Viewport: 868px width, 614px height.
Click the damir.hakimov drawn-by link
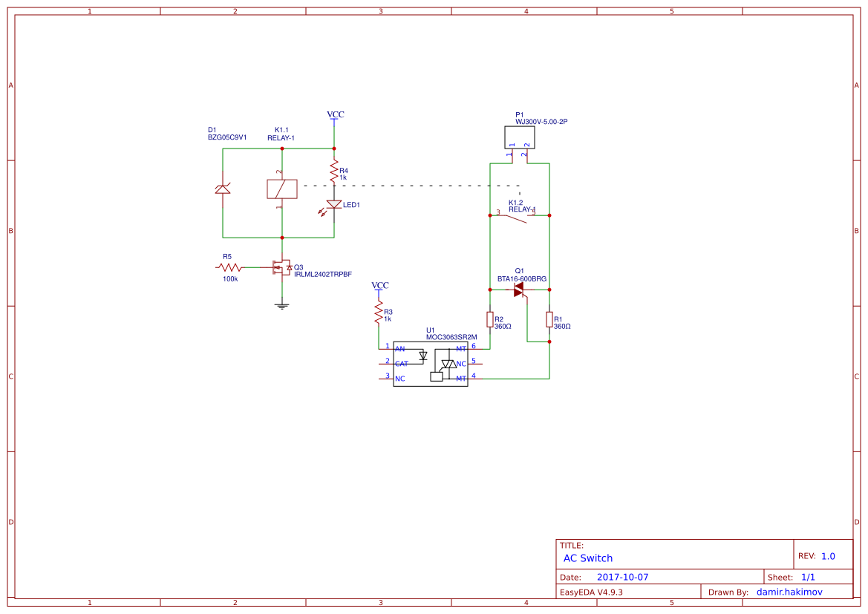point(789,592)
